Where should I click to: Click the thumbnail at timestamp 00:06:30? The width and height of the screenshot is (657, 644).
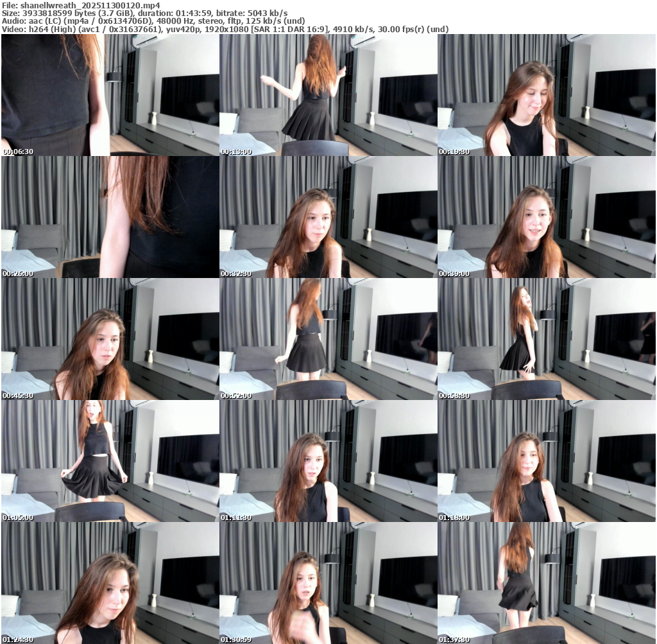click(110, 94)
